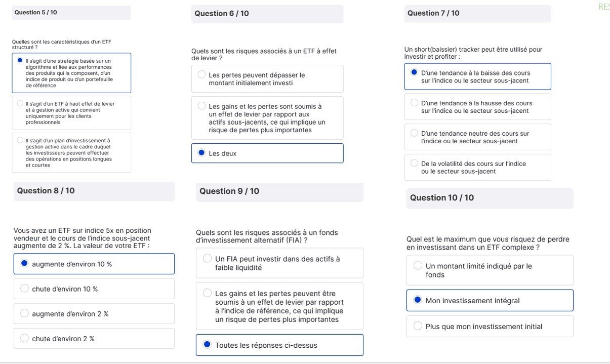Select 'De la volatilité des cours' option
This screenshot has height=364, width=610.
[415, 164]
